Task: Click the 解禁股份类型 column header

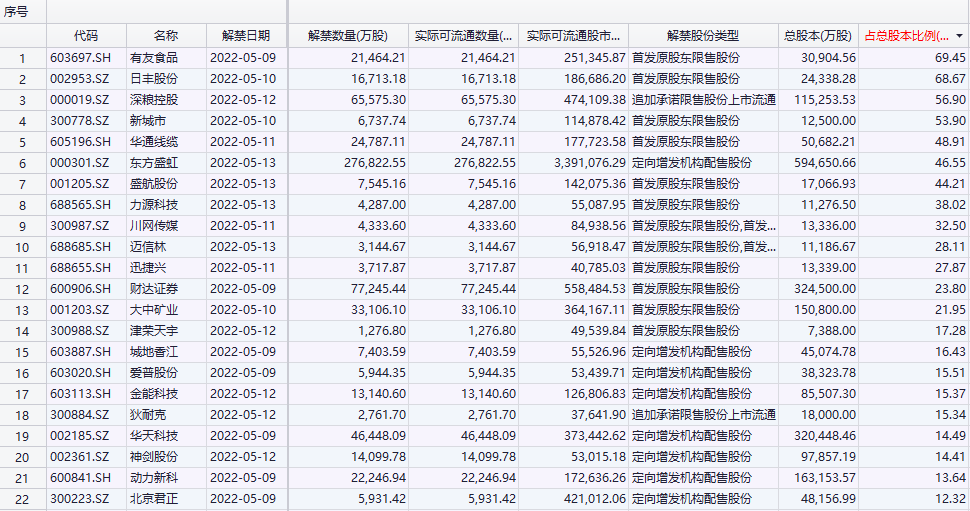Action: point(703,36)
